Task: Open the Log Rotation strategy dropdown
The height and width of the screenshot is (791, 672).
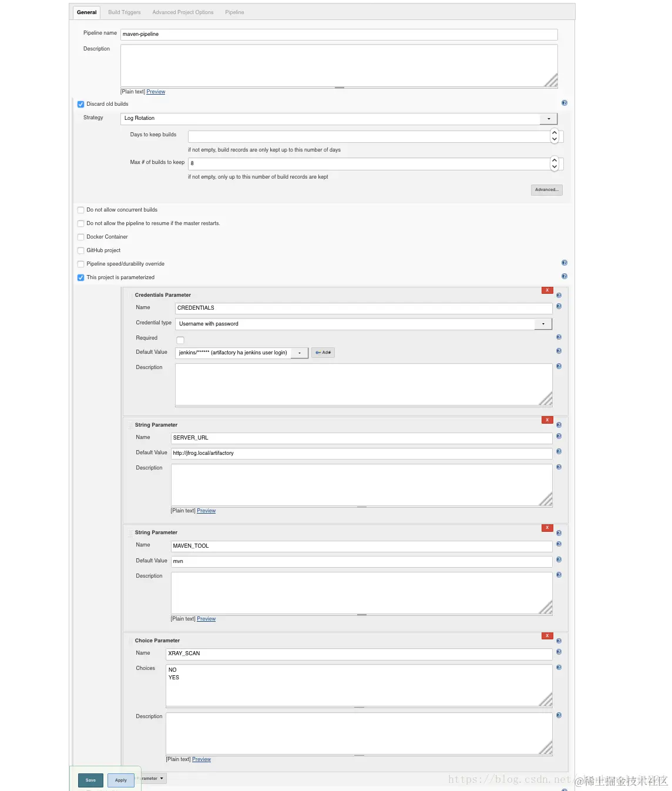Action: pyautogui.click(x=339, y=119)
